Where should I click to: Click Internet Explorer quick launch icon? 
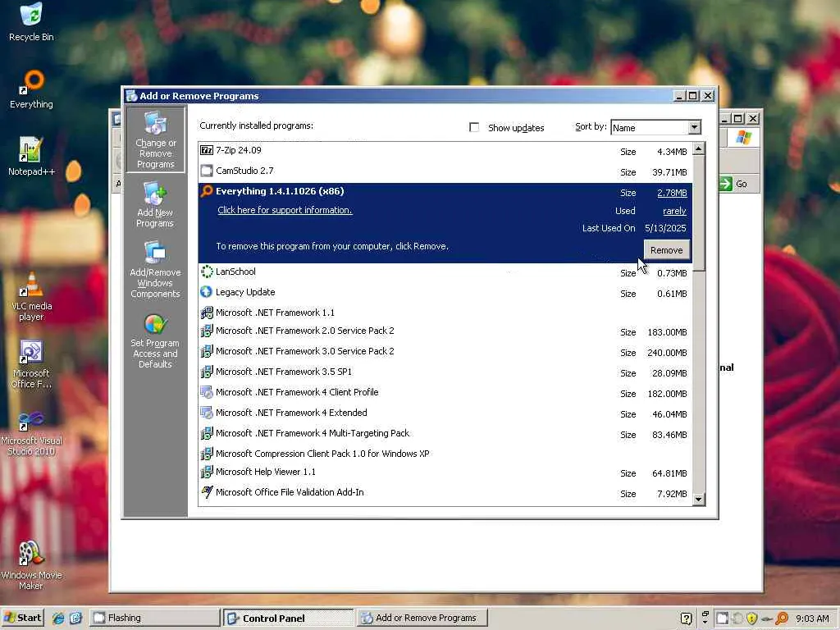click(x=58, y=618)
